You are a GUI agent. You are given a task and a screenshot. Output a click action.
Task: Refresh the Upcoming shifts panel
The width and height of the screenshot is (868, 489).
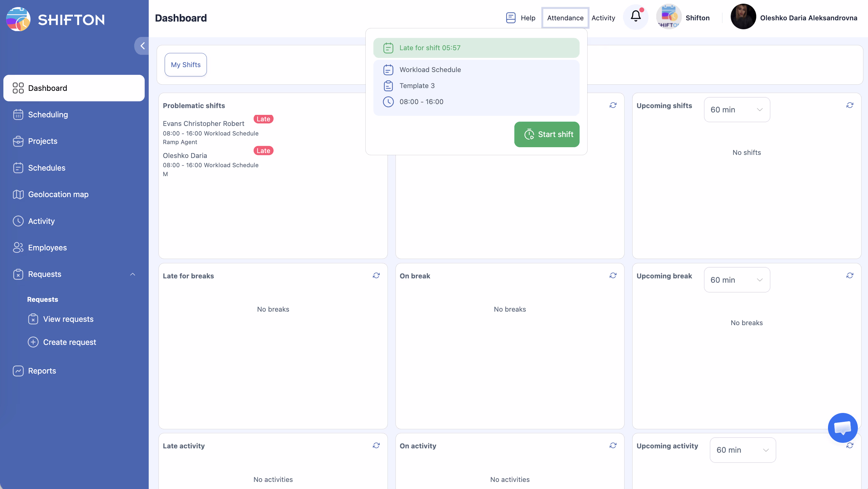tap(850, 106)
